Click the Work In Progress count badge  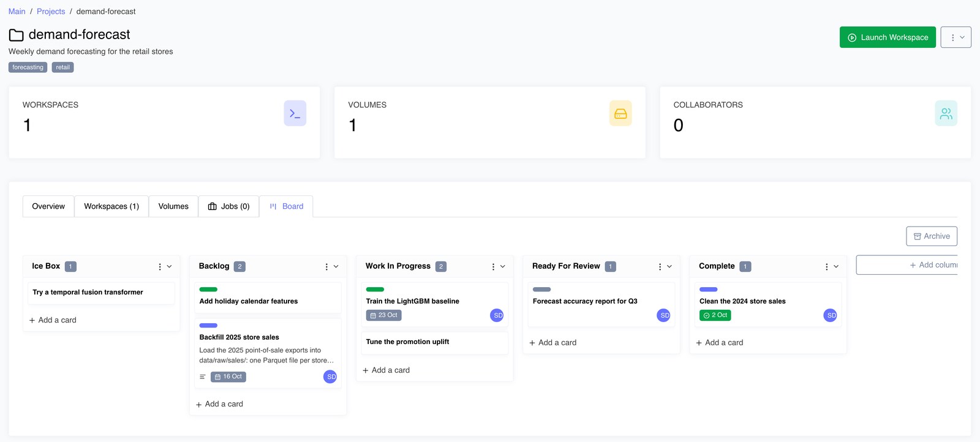(x=441, y=266)
